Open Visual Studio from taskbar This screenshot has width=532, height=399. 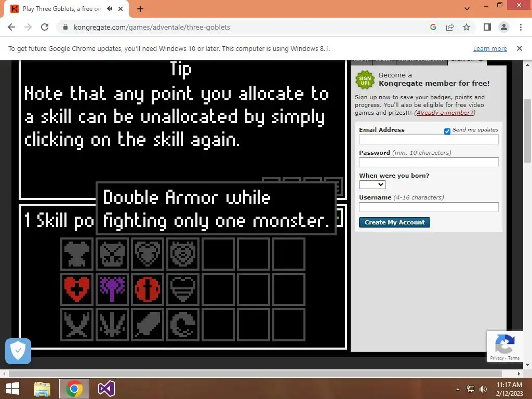pos(106,389)
